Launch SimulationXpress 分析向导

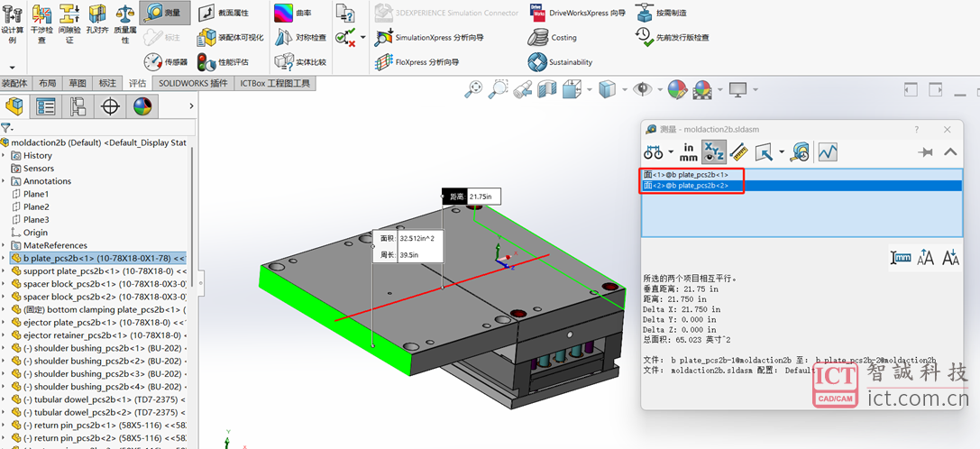click(x=429, y=38)
